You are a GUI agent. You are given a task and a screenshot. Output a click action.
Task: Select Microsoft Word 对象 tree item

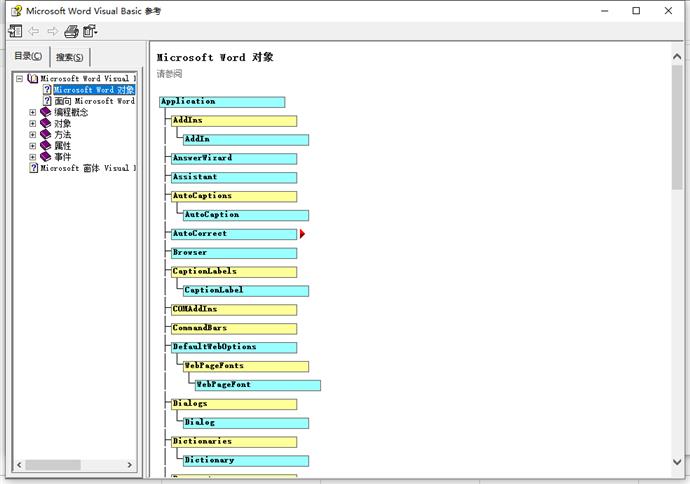click(94, 90)
